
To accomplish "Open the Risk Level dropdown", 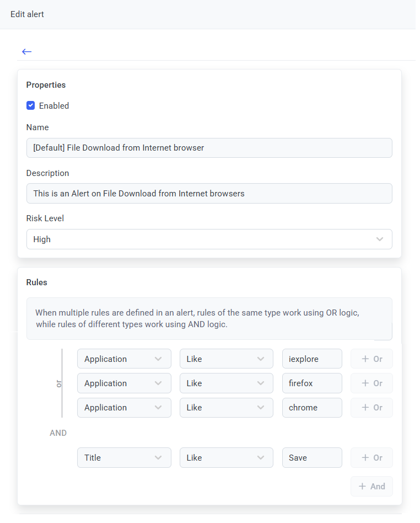I will point(209,239).
